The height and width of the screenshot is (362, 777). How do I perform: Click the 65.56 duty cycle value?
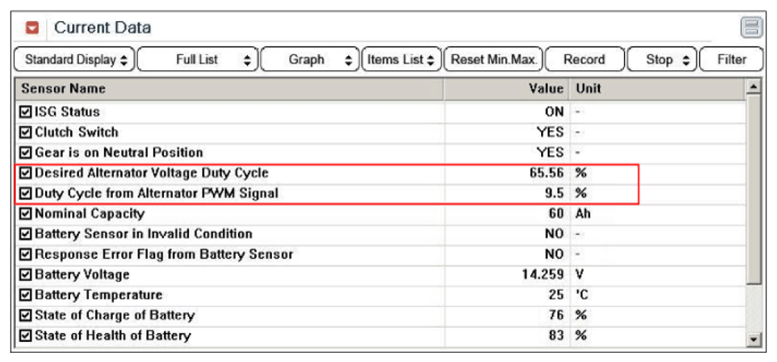(547, 173)
